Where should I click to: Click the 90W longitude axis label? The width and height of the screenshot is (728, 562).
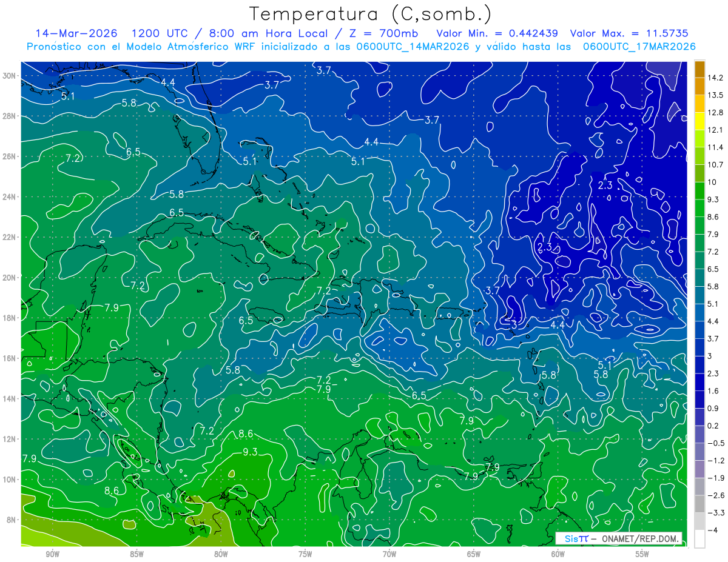(x=52, y=554)
